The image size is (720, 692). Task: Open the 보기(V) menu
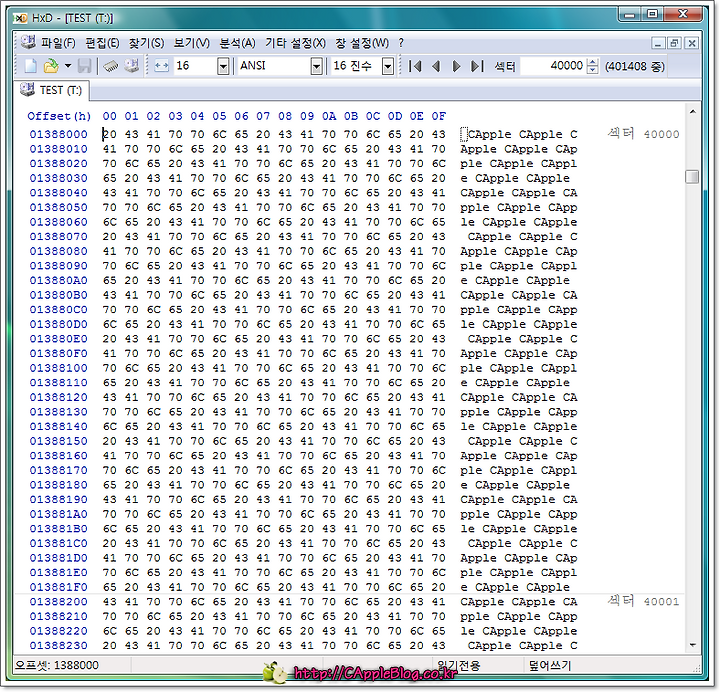[x=191, y=43]
